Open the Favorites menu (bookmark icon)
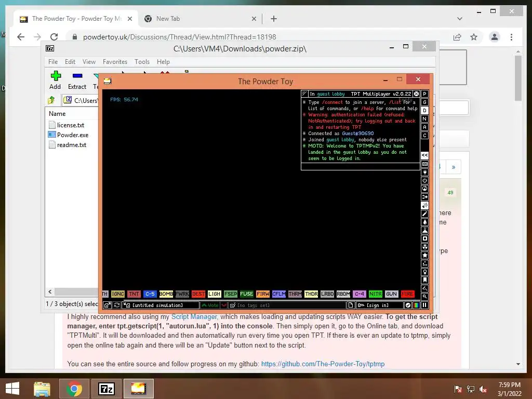This screenshot has width=532, height=399. pyautogui.click(x=424, y=280)
